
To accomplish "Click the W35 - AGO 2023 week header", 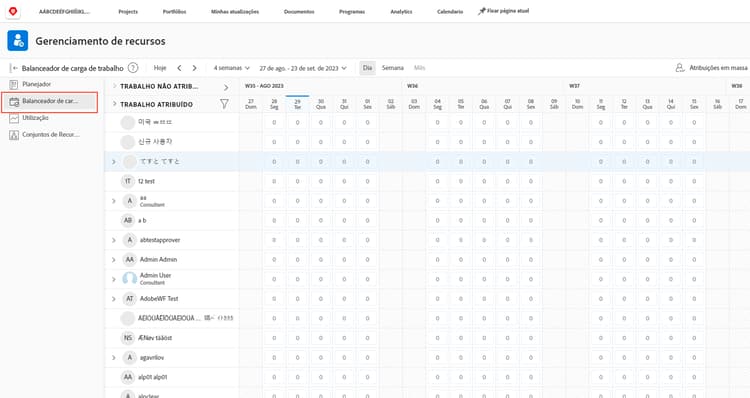I will (x=264, y=86).
